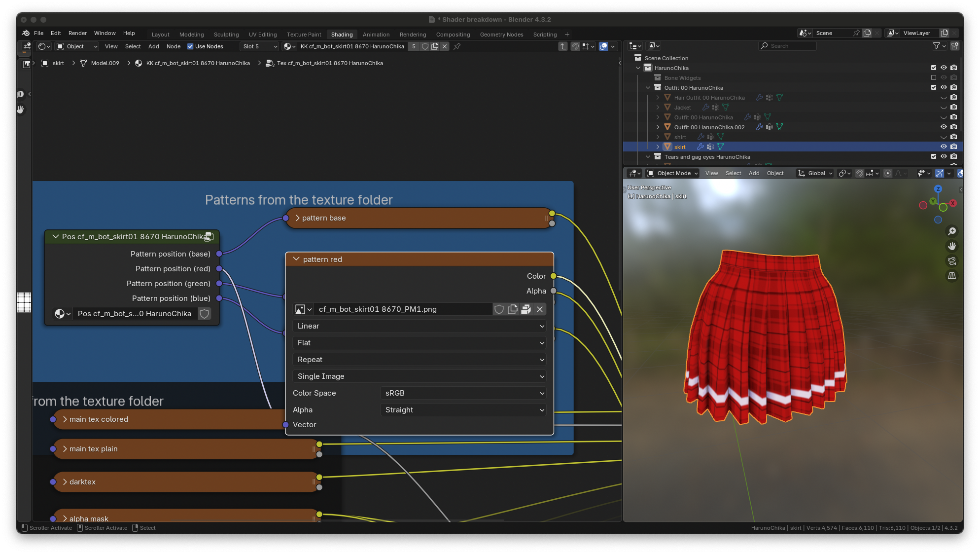Toggle snapping magnet in node editor header

(x=575, y=46)
